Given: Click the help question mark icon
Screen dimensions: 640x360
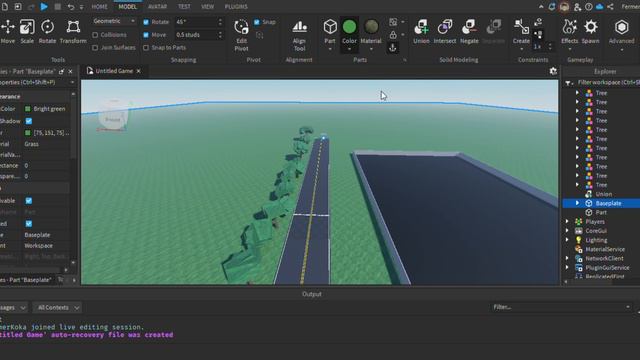Looking at the screenshot, I should pyautogui.click(x=589, y=7).
